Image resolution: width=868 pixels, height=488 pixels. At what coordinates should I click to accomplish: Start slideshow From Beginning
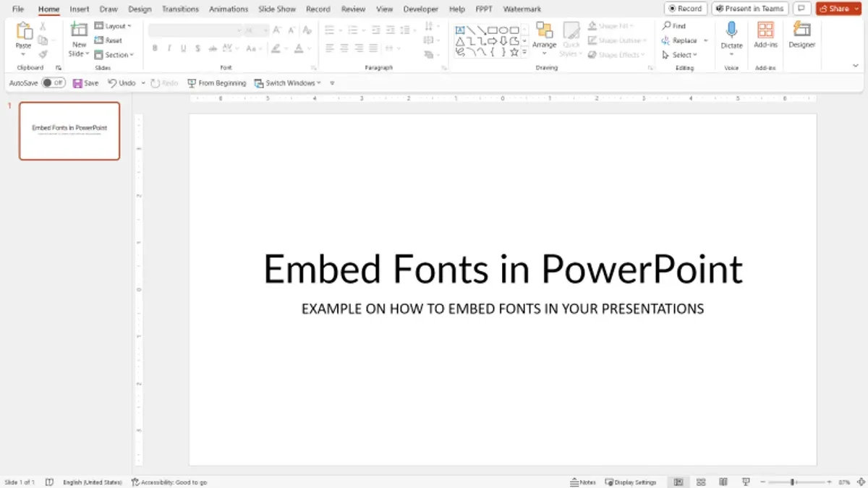point(216,83)
